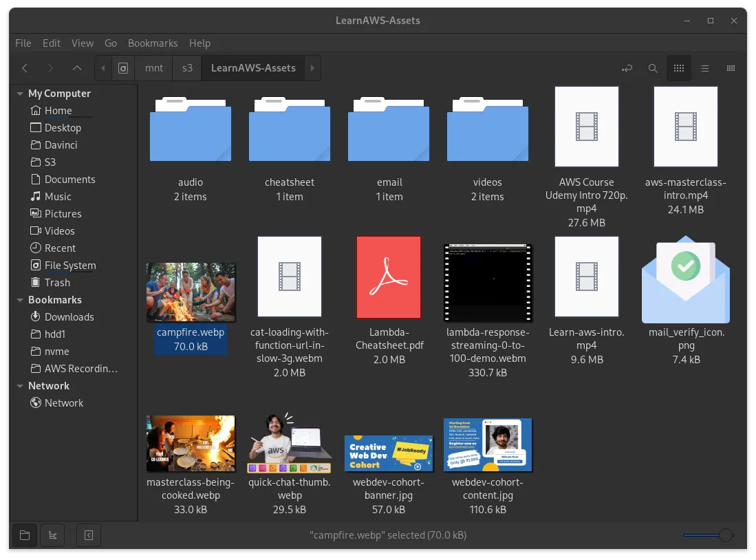The width and height of the screenshot is (756, 560).
Task: Open the Help menu
Action: click(199, 43)
